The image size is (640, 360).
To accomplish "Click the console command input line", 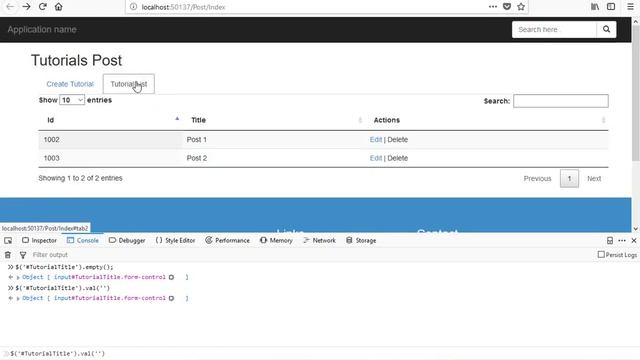I will tap(320, 353).
